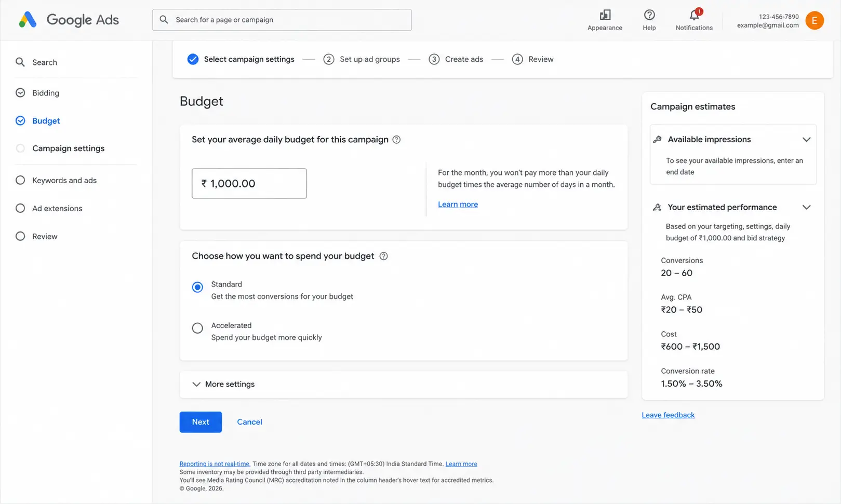Open Budget in the sidebar
Screen dimensions: 841x504
click(x=46, y=121)
